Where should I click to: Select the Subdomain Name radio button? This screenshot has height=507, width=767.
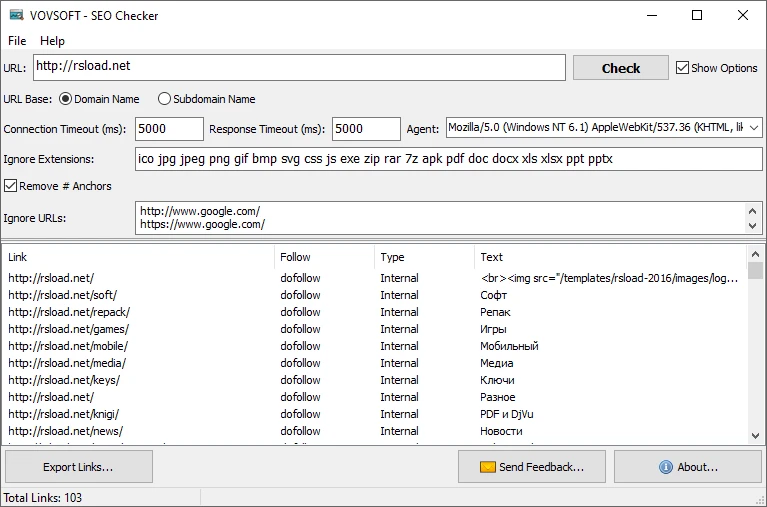164,99
